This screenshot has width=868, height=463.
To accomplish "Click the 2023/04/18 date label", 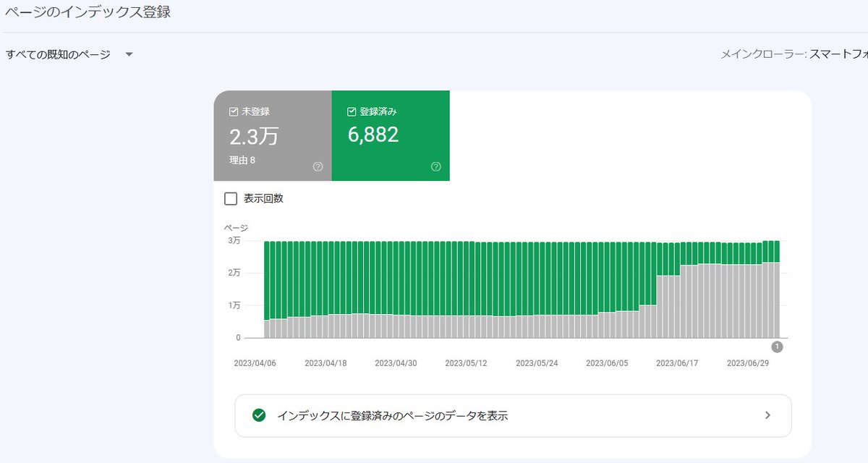I will pos(325,363).
